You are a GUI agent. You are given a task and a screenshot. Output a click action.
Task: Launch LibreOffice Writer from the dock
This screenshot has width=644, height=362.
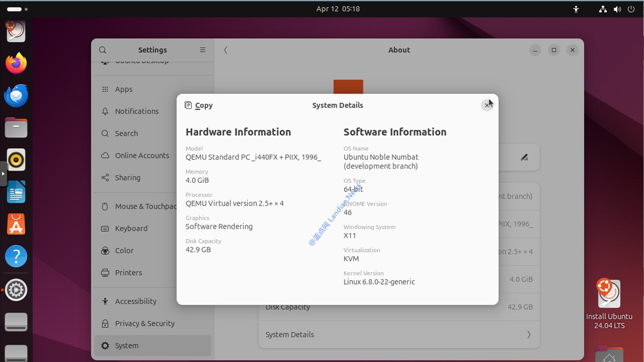(16, 192)
